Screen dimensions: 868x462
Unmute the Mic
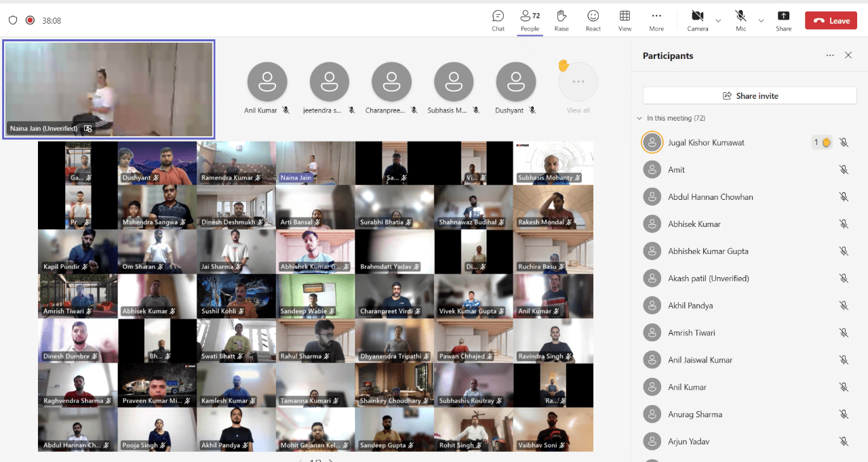tap(741, 20)
